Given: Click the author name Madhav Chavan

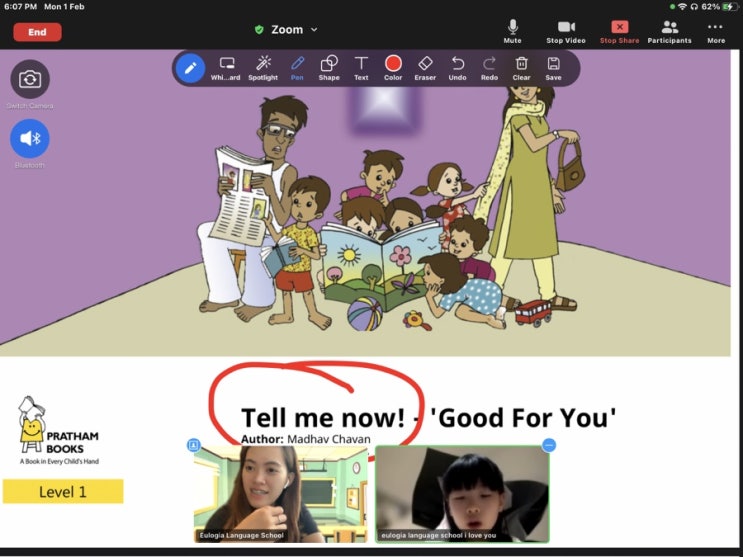Looking at the screenshot, I should (x=328, y=439).
